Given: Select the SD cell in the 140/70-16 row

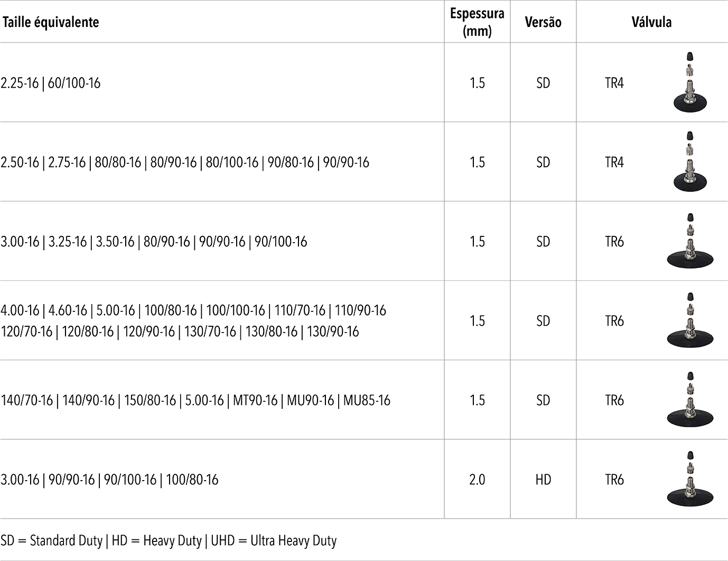Looking at the screenshot, I should [543, 400].
